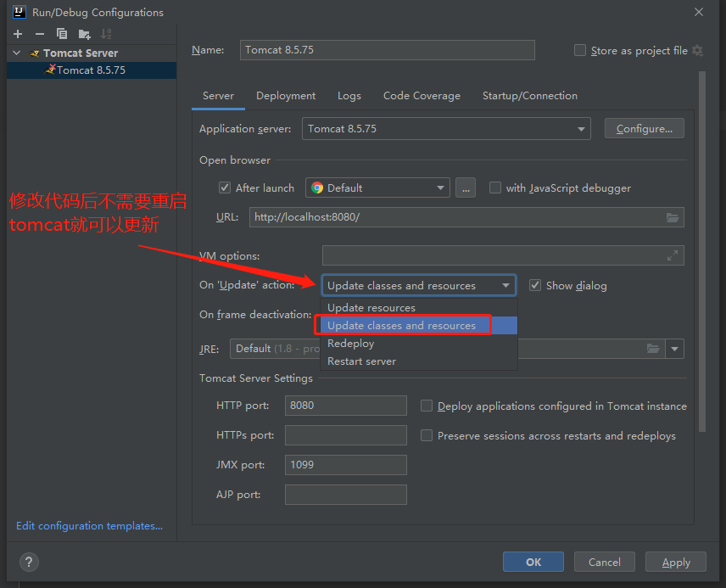
Task: Click the JMX port field
Action: pos(345,465)
